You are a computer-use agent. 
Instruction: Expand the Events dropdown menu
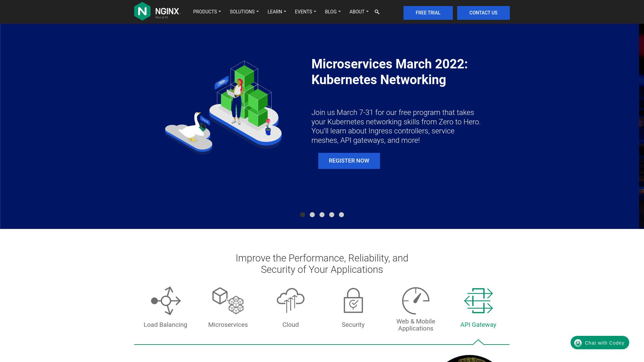tap(305, 12)
